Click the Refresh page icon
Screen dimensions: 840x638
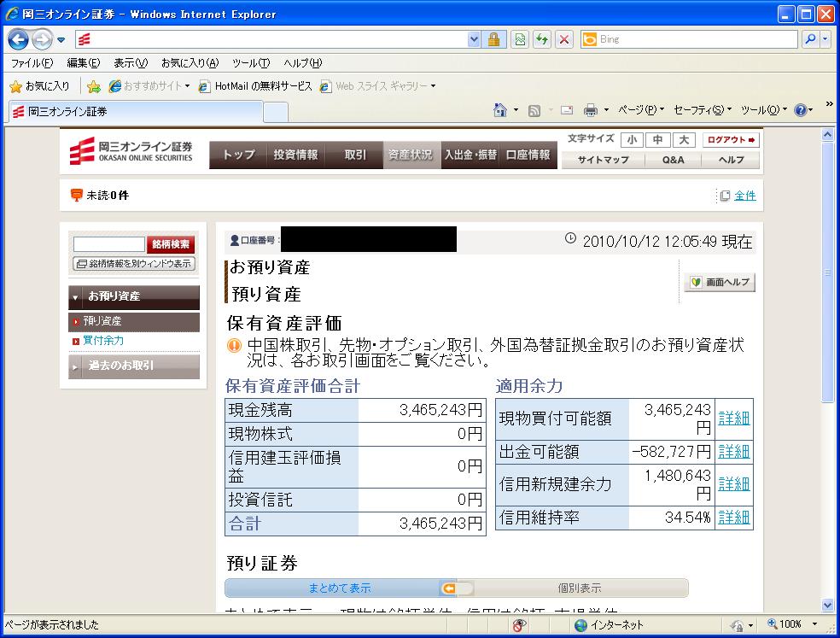pyautogui.click(x=541, y=39)
